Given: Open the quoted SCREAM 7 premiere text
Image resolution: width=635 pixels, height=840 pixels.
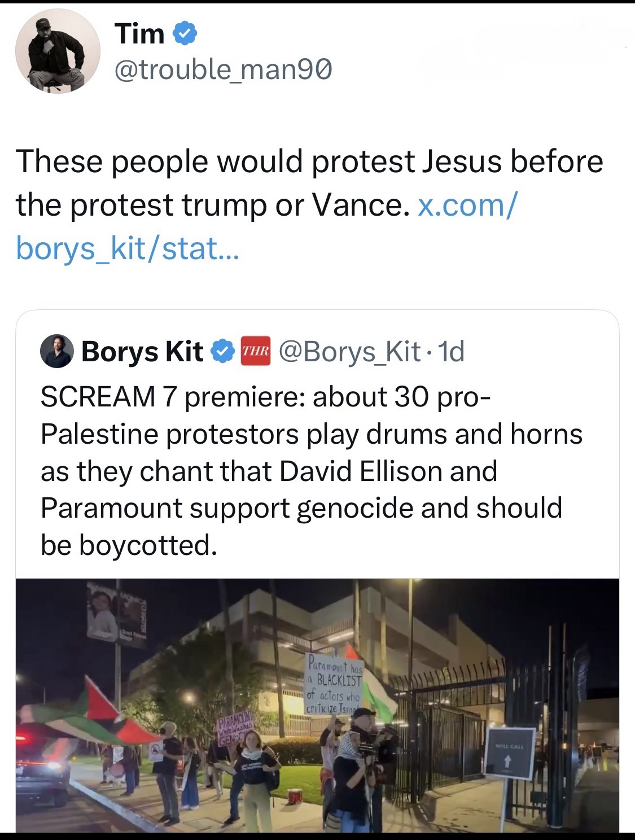Looking at the screenshot, I should click(x=310, y=470).
